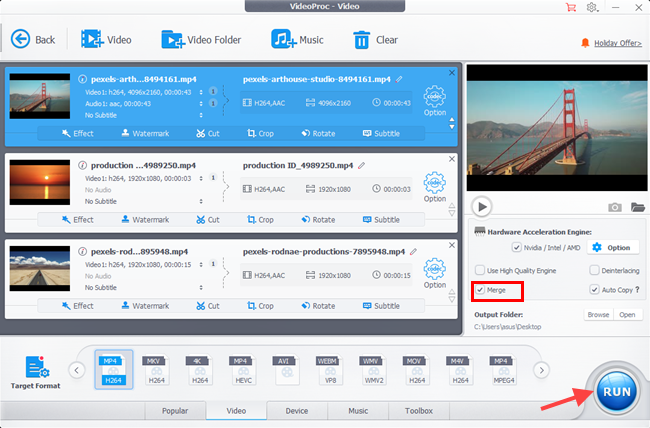Viewport: 650px width, 428px height.
Task: Open Video1 track dropdown of production video
Action: pyautogui.click(x=201, y=178)
